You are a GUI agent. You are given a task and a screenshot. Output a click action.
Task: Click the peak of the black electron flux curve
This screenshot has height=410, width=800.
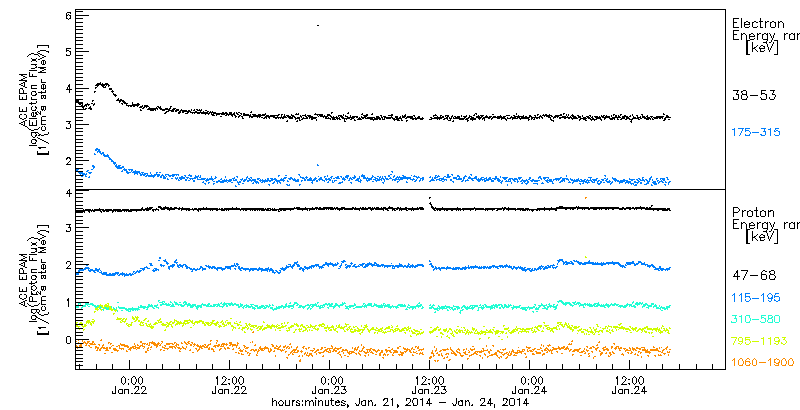pyautogui.click(x=103, y=84)
